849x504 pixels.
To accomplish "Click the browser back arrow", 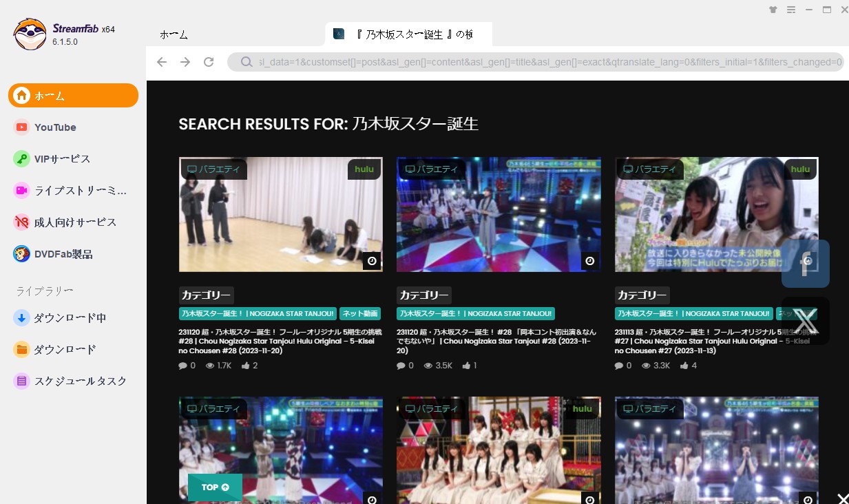I will (x=162, y=63).
